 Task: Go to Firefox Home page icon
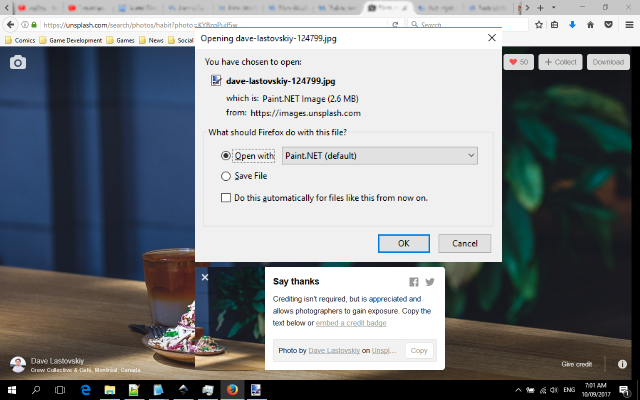pyautogui.click(x=590, y=25)
